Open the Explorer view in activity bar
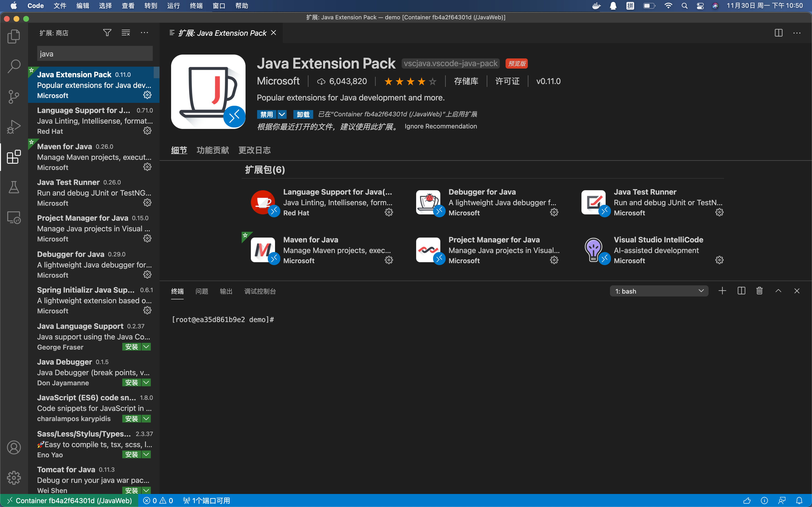The image size is (812, 507). [14, 36]
